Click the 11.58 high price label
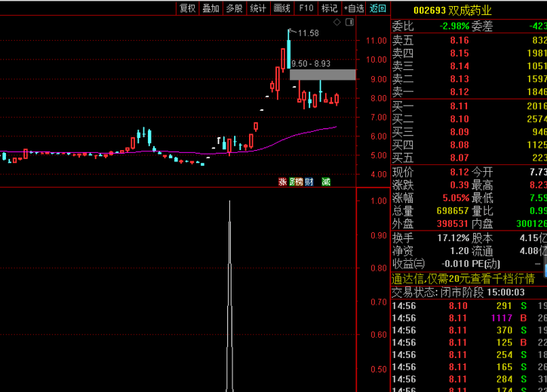This screenshot has width=547, height=392. coord(309,33)
